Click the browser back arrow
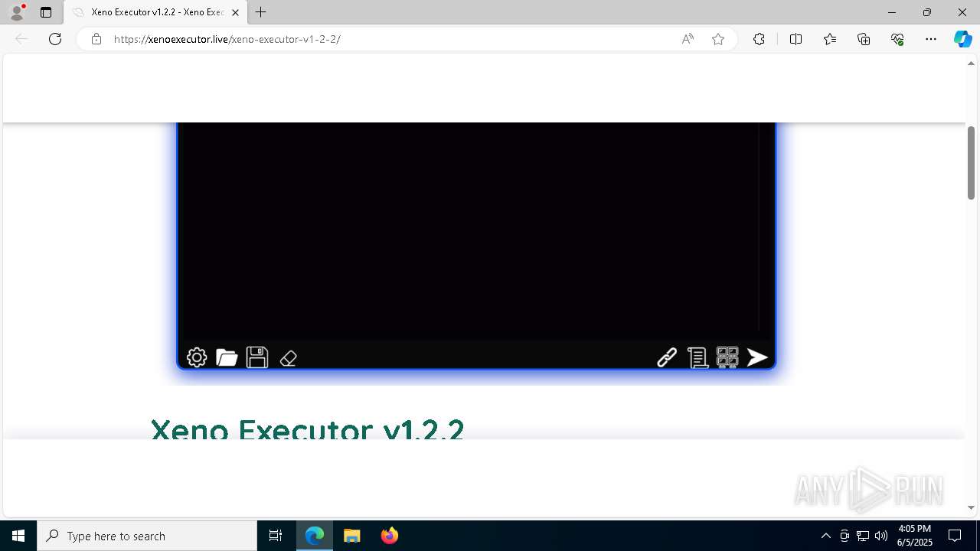The height and width of the screenshot is (551, 980). [21, 39]
